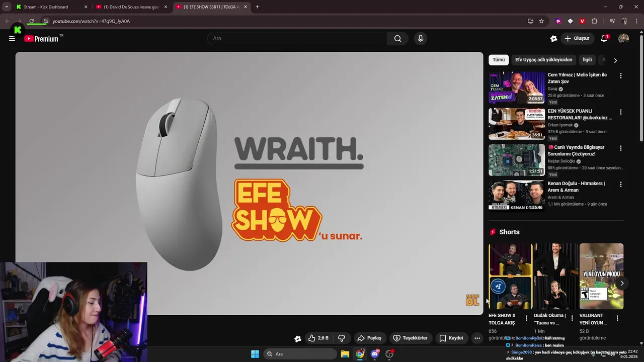Viewport: 644px width, 362px height.
Task: Open Chrome extensions puzzle icon
Action: [x=594, y=21]
